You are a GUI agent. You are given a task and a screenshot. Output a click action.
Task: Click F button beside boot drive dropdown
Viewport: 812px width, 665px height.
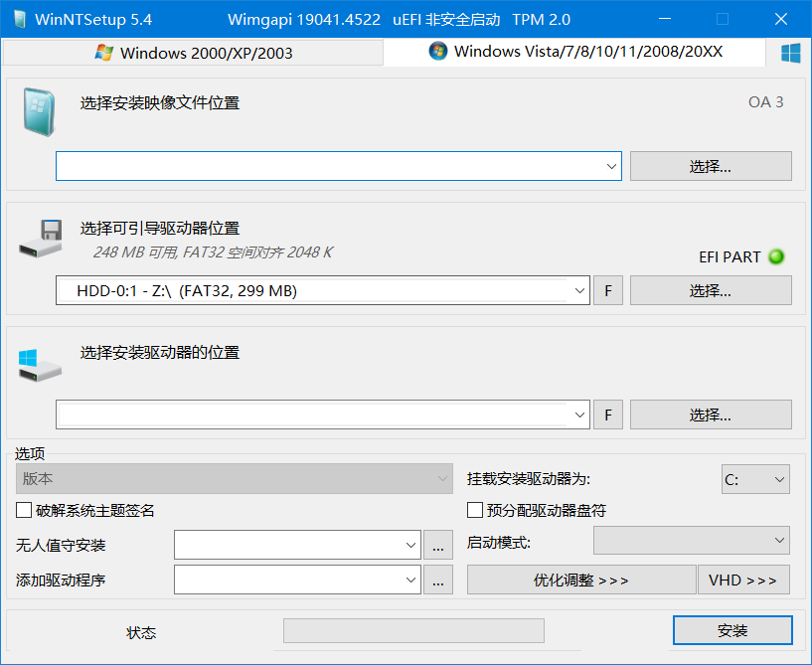point(608,290)
